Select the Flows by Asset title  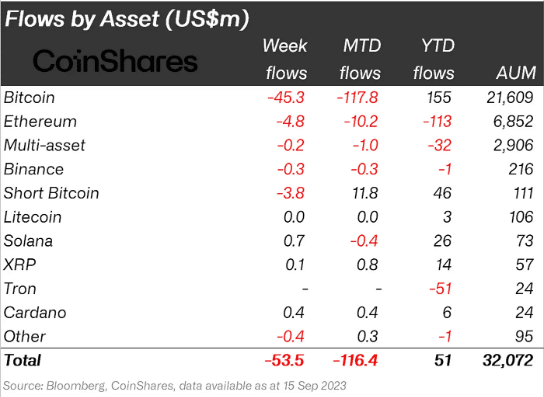coord(127,19)
